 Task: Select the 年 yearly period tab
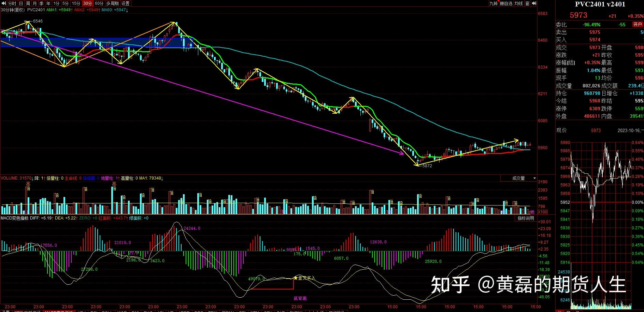point(48,3)
